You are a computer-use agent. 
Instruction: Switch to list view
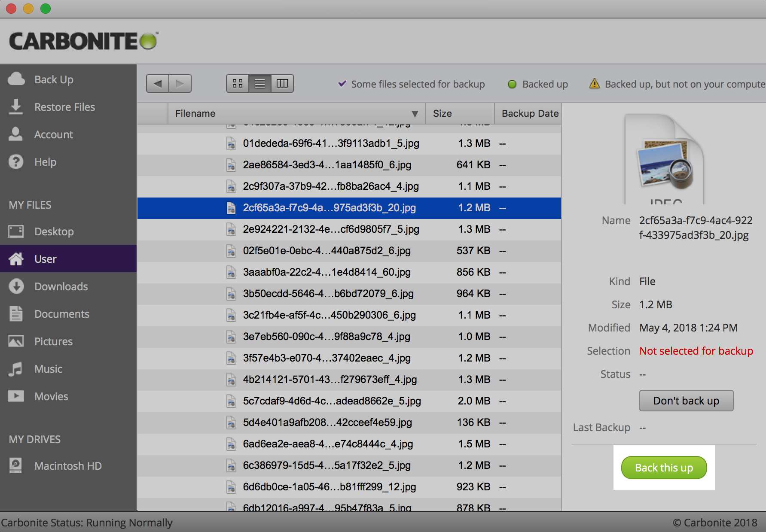(x=260, y=83)
